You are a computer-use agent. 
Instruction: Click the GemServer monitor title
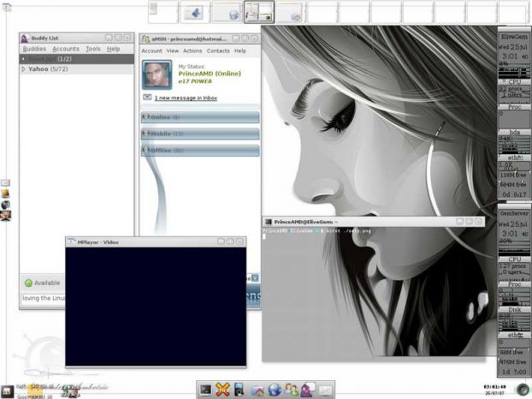click(514, 213)
